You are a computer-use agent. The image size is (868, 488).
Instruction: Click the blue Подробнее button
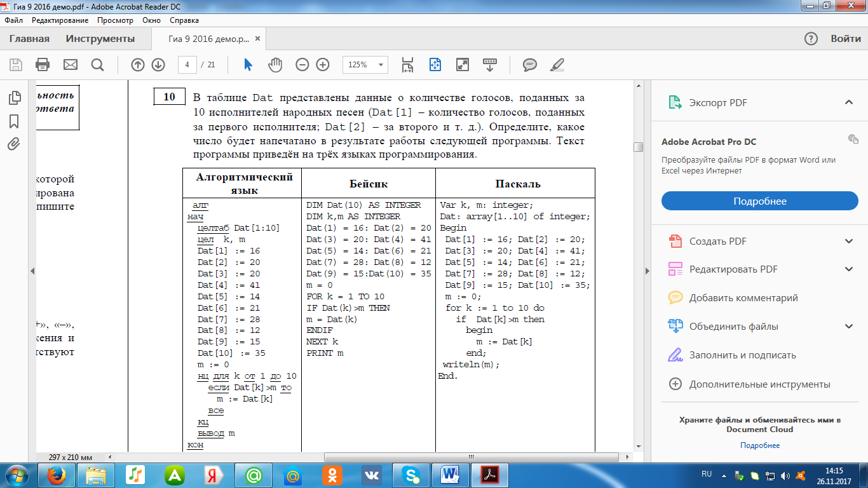(x=760, y=201)
